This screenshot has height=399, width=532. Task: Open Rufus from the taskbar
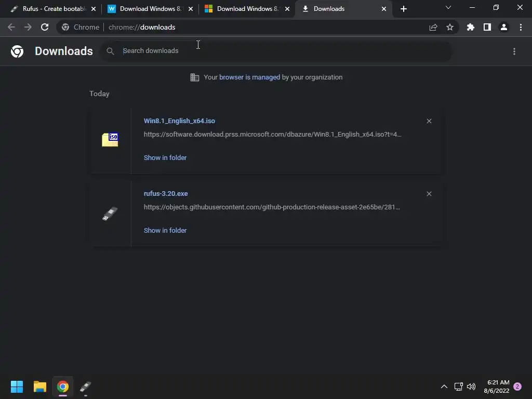click(x=86, y=387)
